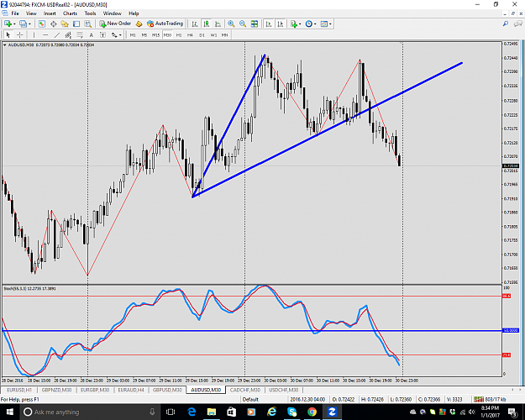
Task: Select the text tool A
Action: coord(91,34)
